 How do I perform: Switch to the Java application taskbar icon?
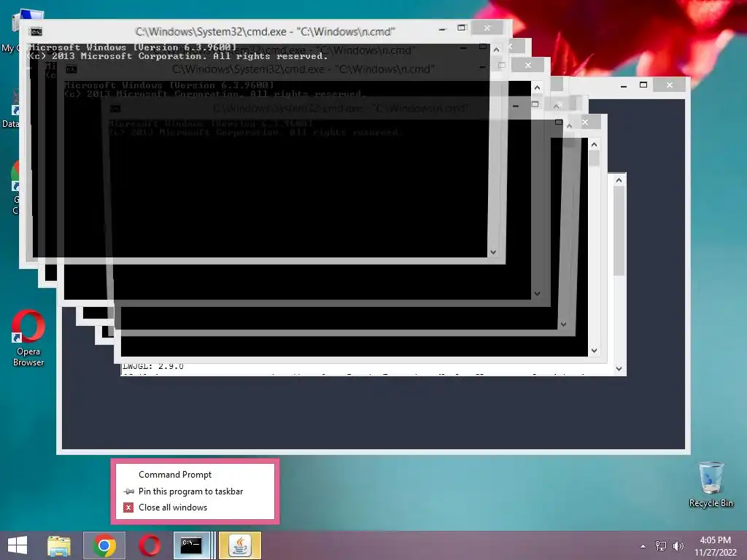(240, 545)
